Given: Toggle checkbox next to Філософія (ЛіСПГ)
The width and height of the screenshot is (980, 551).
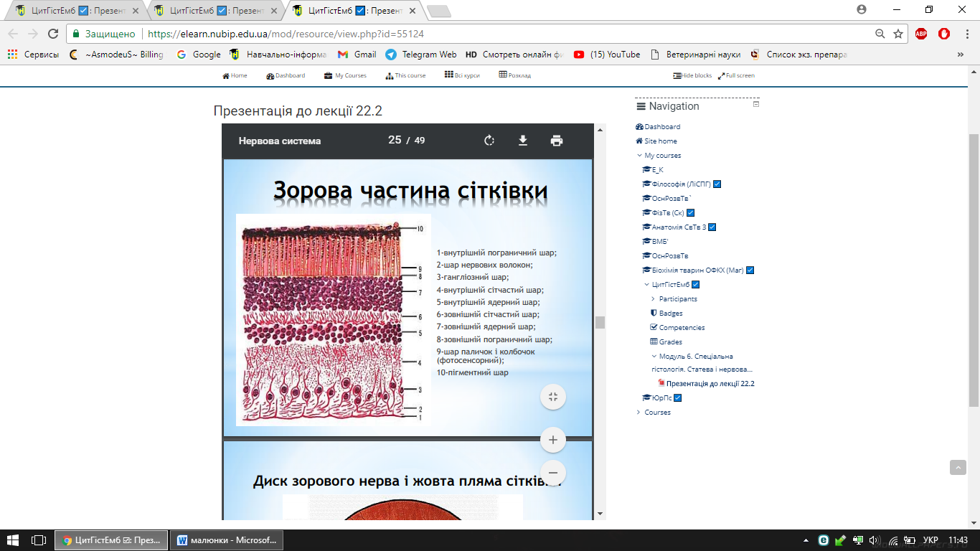Looking at the screenshot, I should tap(717, 184).
